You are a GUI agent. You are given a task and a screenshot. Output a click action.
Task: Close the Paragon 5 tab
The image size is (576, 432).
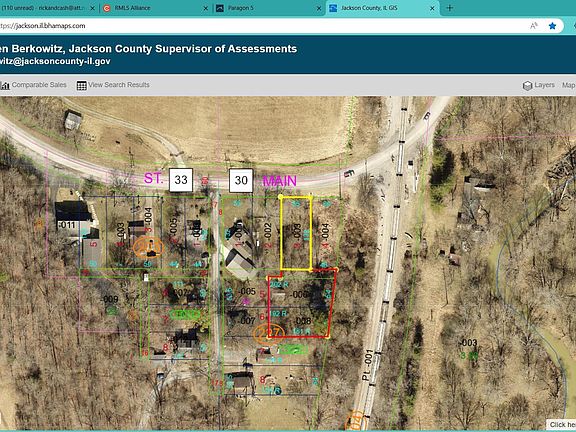319,8
